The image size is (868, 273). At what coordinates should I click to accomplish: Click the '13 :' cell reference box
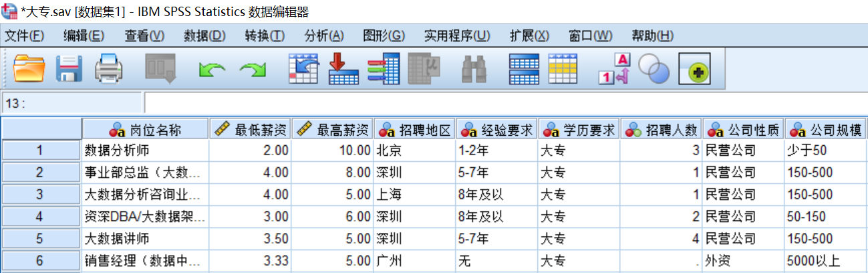coord(71,103)
